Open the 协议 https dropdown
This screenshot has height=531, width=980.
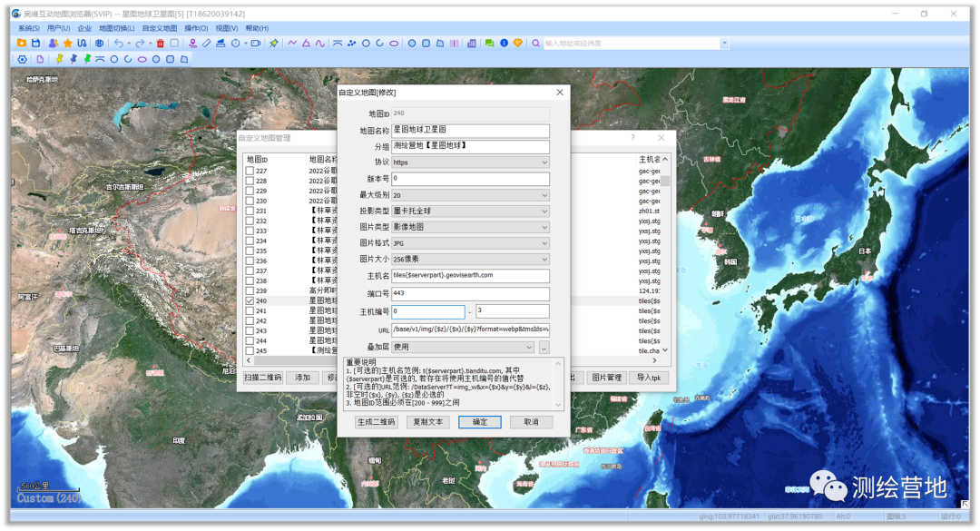[471, 162]
